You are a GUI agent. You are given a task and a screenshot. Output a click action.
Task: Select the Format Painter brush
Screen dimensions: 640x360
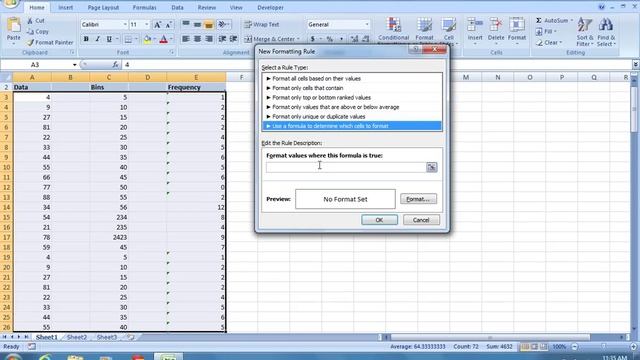[30, 42]
